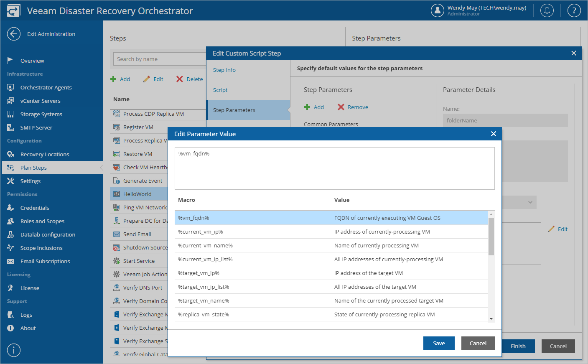Click the vCenter Servers icon
The width and height of the screenshot is (588, 364).
[10, 101]
